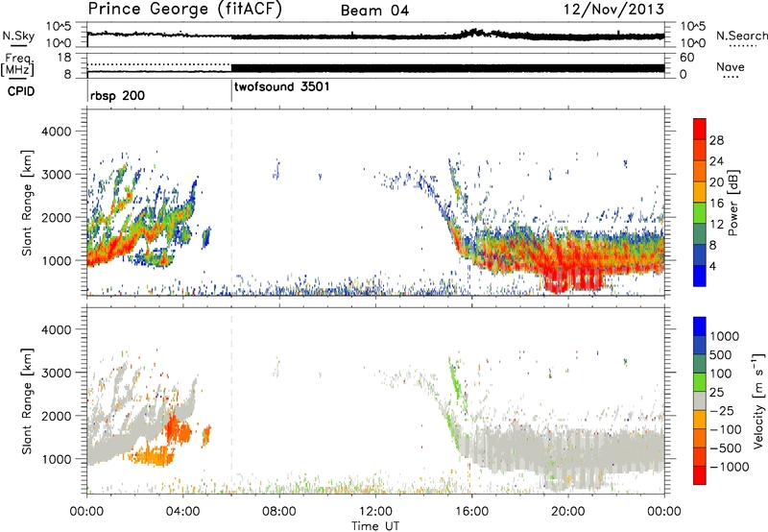Click the '-1000' label on the Velocity colorbar

[730, 467]
